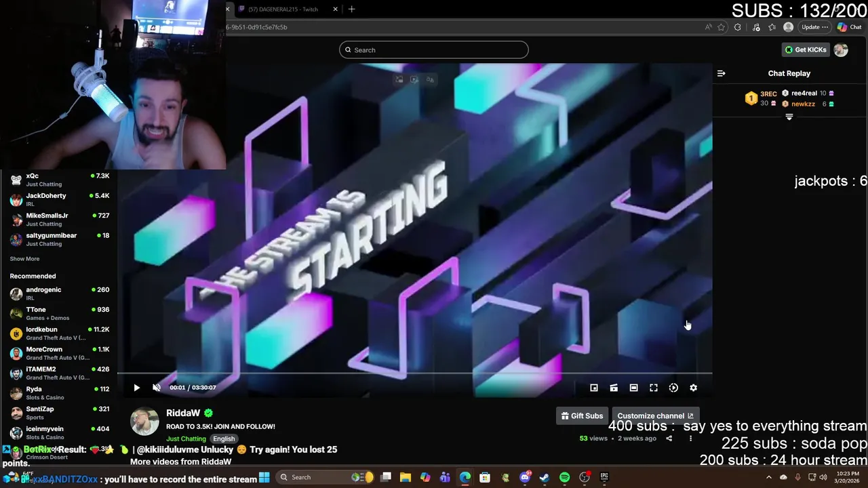Image resolution: width=868 pixels, height=488 pixels.
Task: Open browser media control music icon
Action: [x=756, y=27]
